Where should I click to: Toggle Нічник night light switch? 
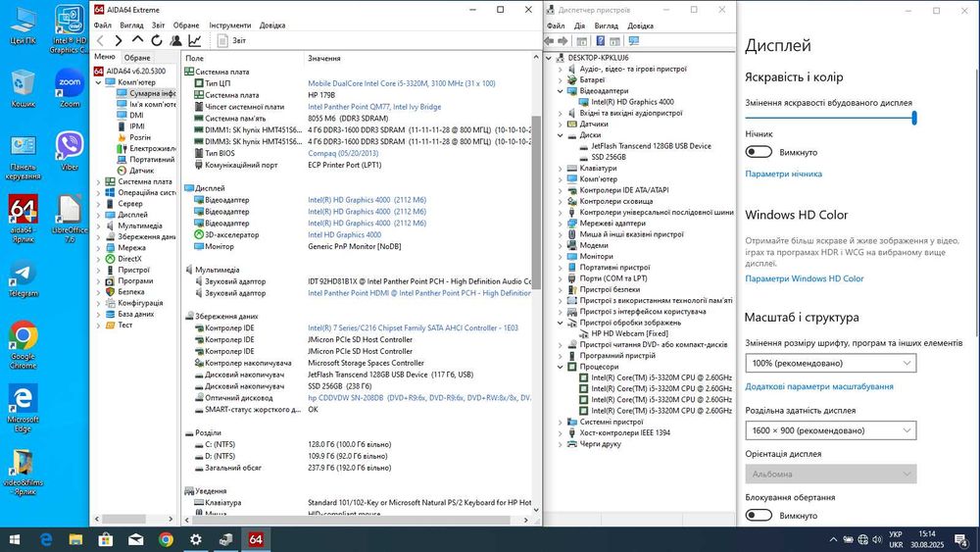click(x=759, y=152)
